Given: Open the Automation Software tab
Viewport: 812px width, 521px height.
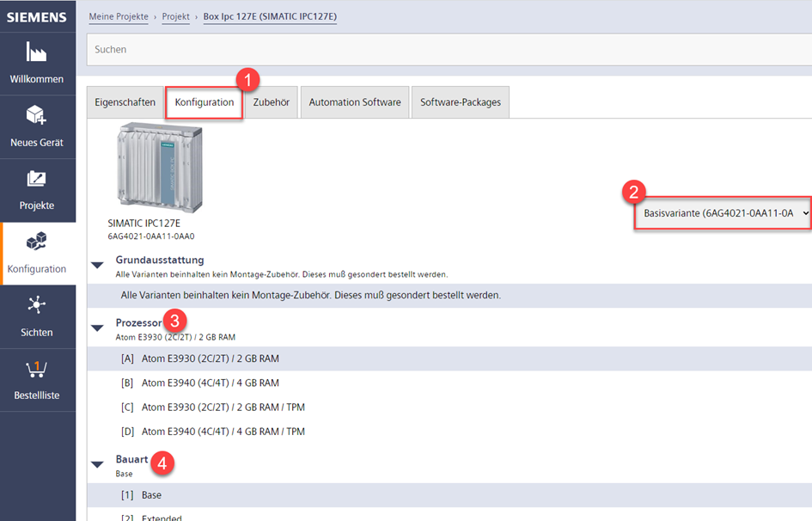Looking at the screenshot, I should coord(355,102).
